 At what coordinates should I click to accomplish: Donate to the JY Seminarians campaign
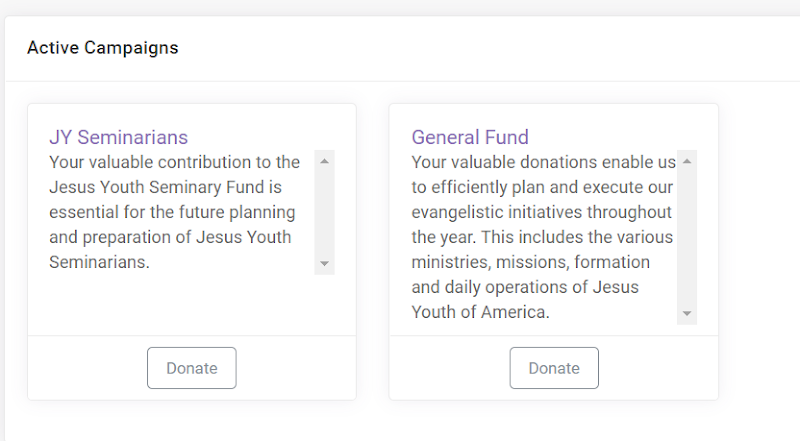192,368
